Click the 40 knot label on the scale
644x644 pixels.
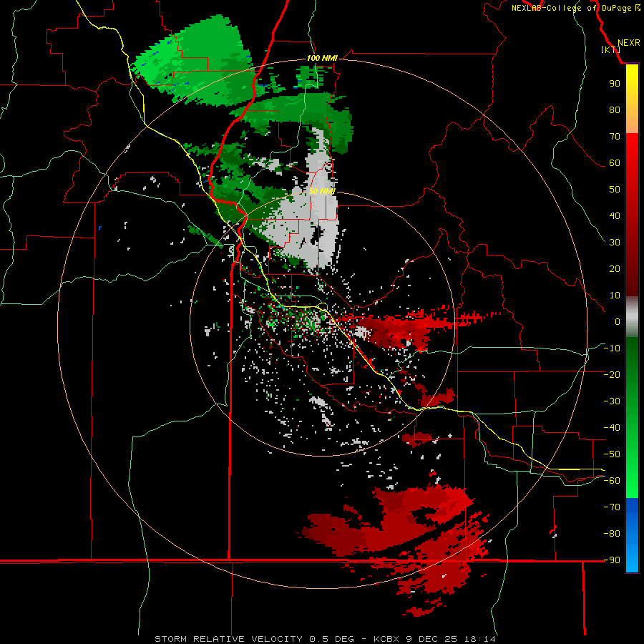coord(615,215)
